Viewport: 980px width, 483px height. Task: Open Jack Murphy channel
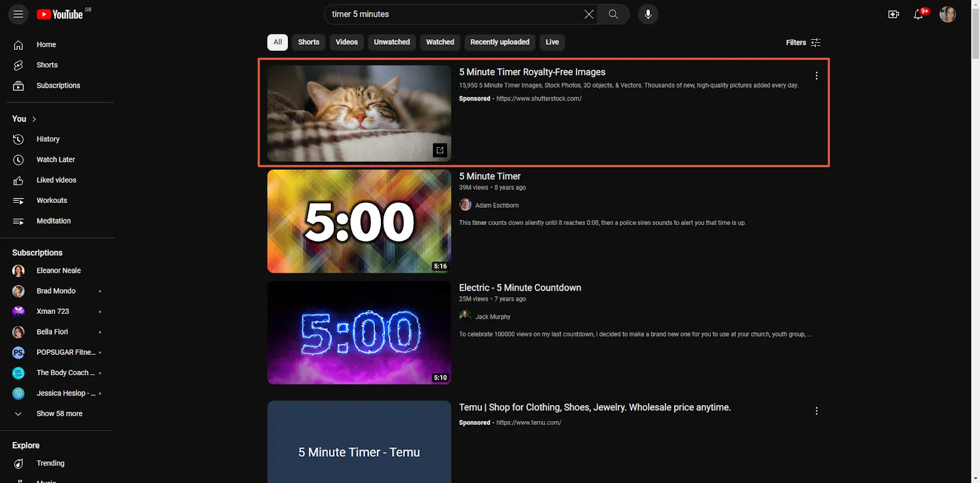tap(493, 317)
